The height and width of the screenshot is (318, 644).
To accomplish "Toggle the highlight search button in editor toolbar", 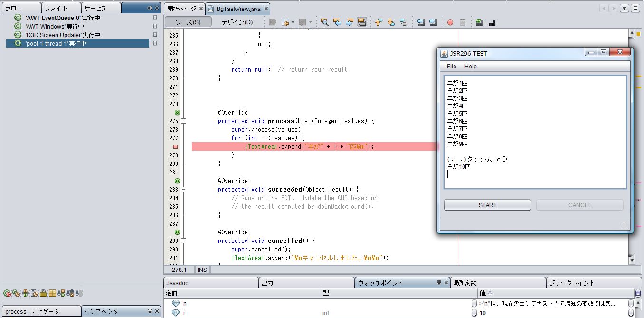I will pyautogui.click(x=361, y=22).
